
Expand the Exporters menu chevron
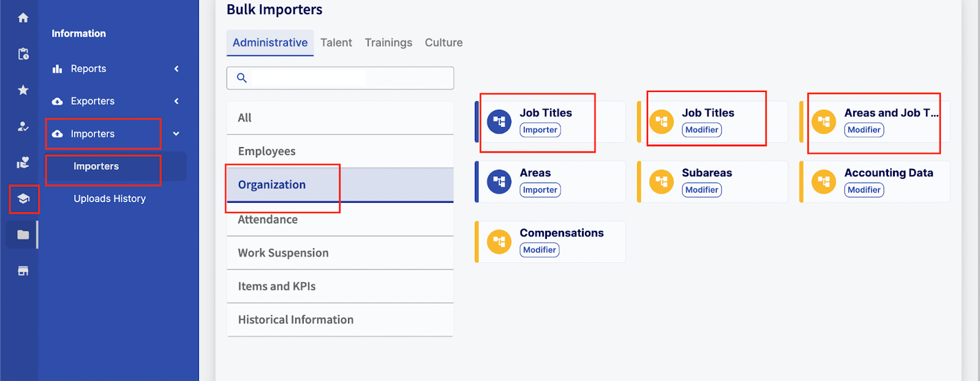coord(176,101)
